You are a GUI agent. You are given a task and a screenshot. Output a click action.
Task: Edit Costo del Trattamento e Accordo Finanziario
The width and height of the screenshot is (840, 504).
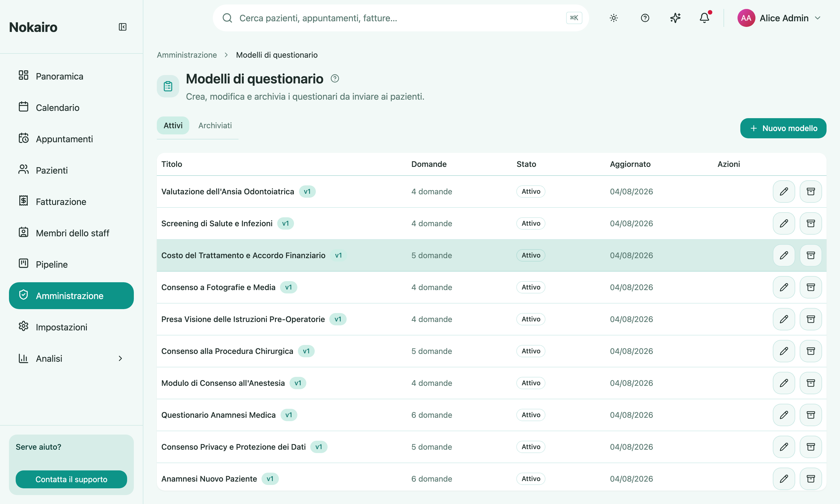pyautogui.click(x=784, y=255)
